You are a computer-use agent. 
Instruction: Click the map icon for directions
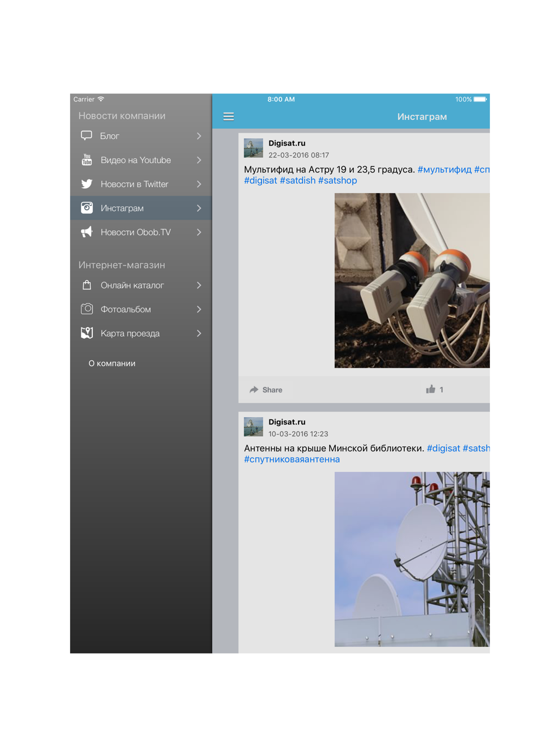[x=87, y=333]
